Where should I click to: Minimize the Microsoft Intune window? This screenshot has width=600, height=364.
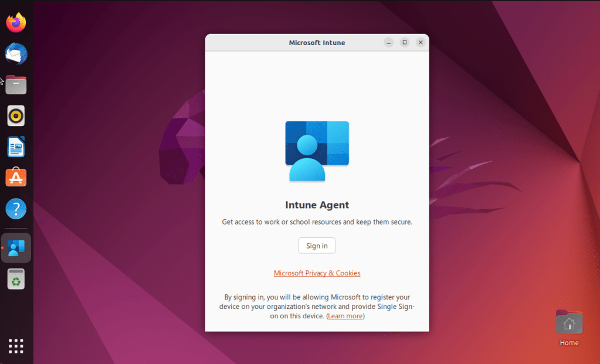point(389,42)
